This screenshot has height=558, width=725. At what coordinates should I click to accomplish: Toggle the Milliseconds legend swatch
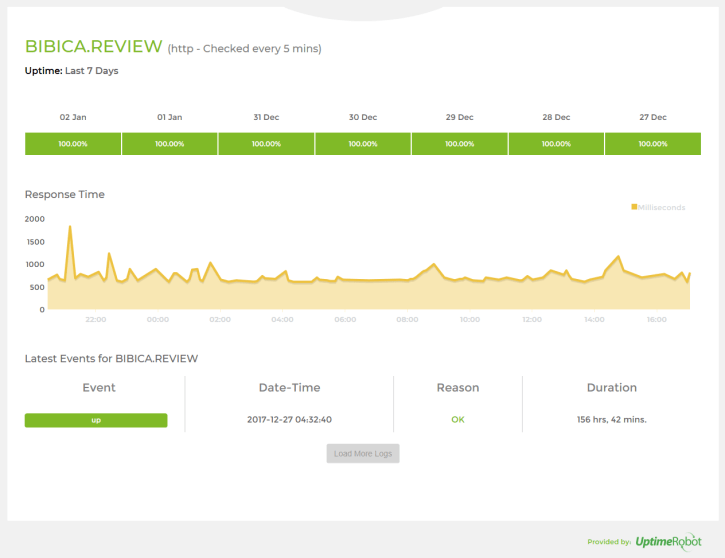tap(634, 207)
